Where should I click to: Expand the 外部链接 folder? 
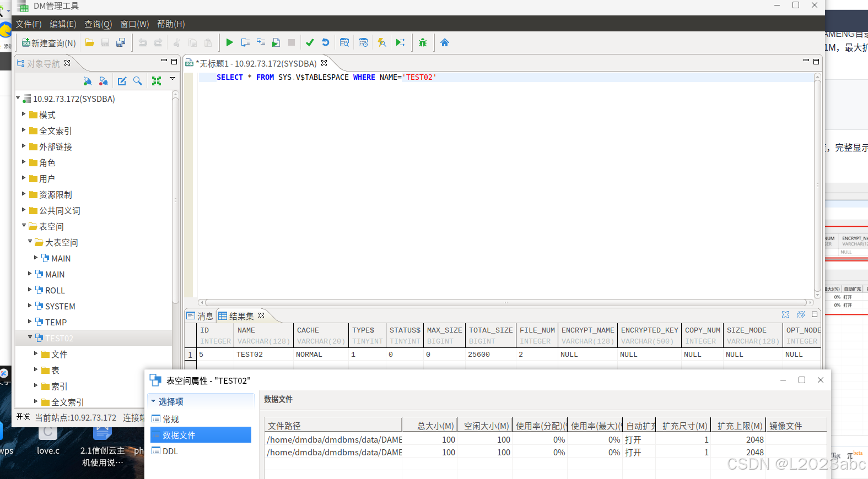point(24,146)
